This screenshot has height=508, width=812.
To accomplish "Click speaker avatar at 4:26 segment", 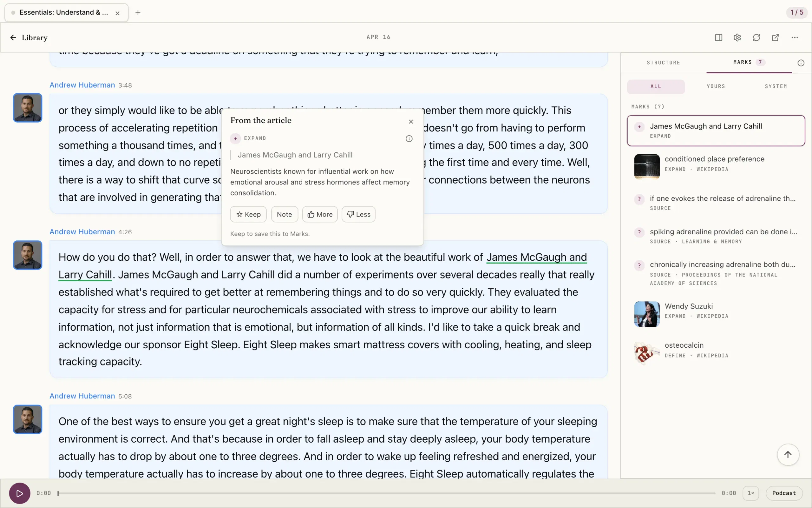I will pyautogui.click(x=28, y=255).
